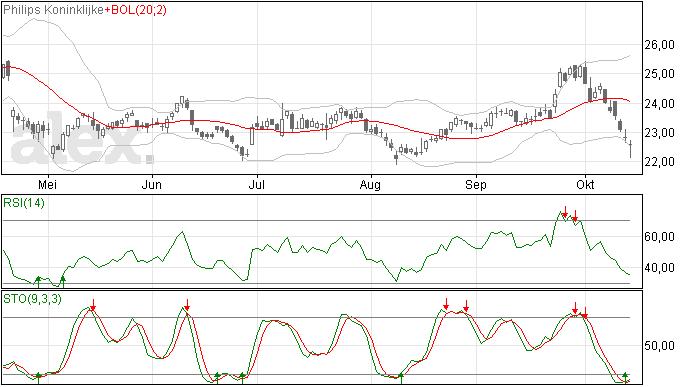The width and height of the screenshot is (690, 387).
Task: Click the STO sell arrow at the June peak
Action: point(187,305)
